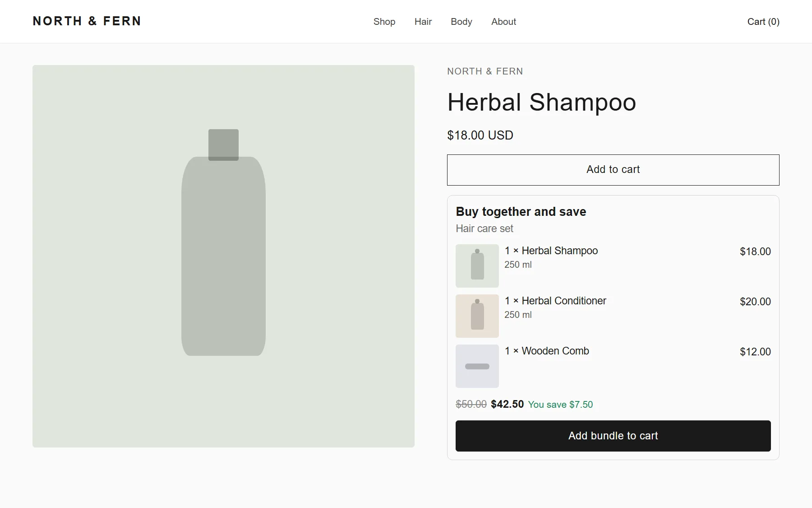Visit the About page link

coord(503,22)
